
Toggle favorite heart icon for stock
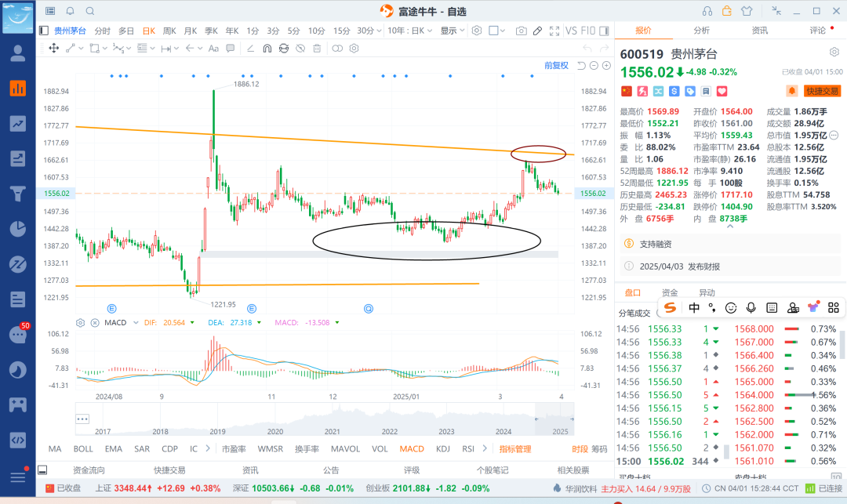[722, 91]
